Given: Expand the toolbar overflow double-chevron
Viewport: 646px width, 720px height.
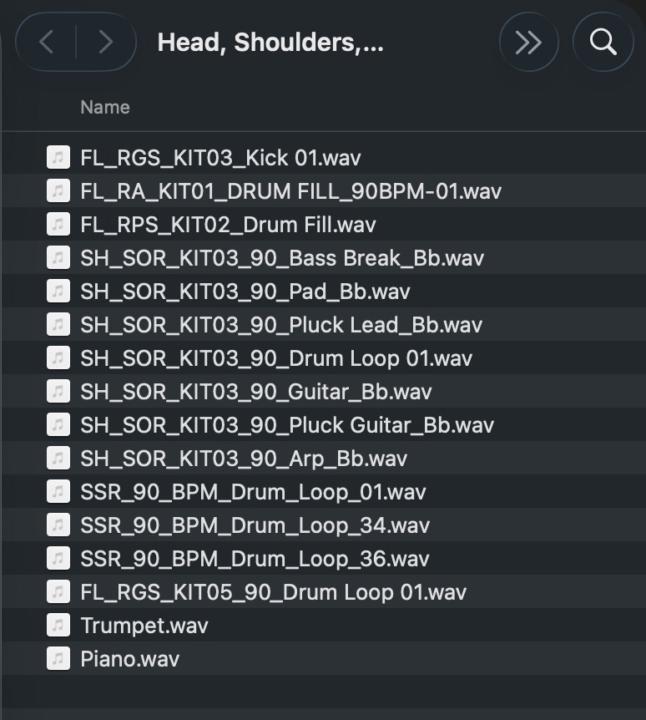Looking at the screenshot, I should 528,42.
